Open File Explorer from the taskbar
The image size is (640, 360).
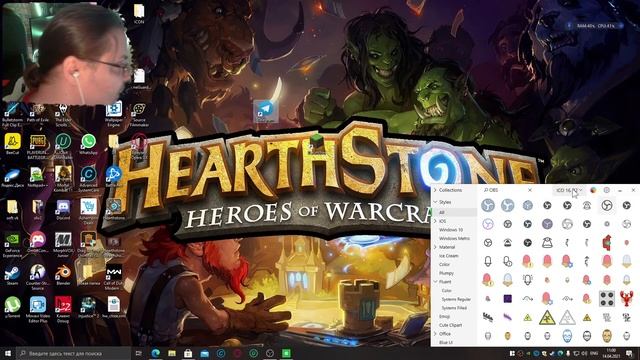click(x=172, y=353)
